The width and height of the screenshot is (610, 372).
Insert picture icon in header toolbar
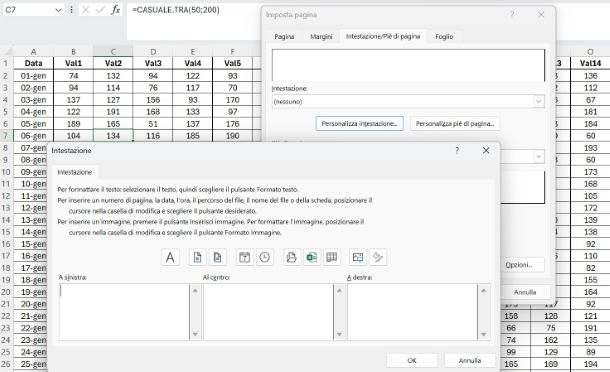(x=358, y=257)
